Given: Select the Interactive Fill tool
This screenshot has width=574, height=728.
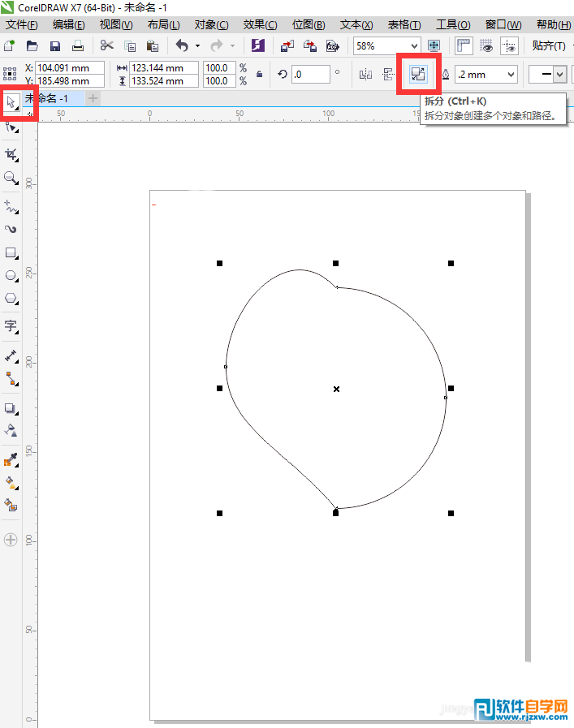Looking at the screenshot, I should (11, 482).
